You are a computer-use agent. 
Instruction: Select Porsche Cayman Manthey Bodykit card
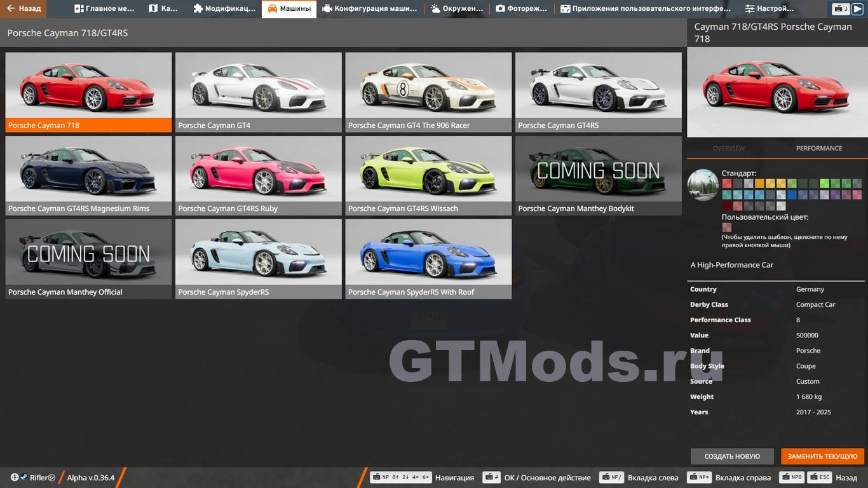point(599,175)
